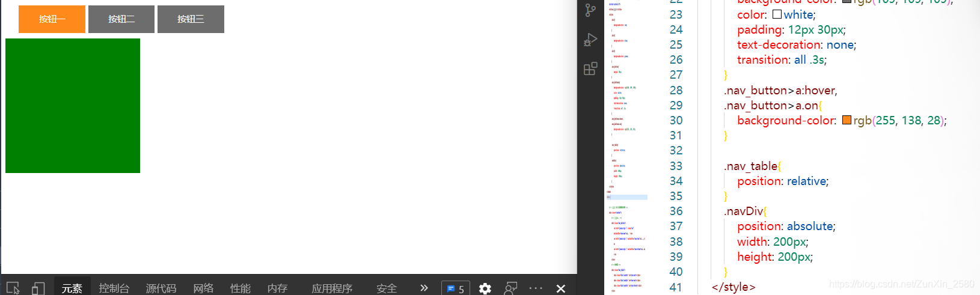The image size is (980, 295).
Task: Toggle device emulation in DevTools
Action: click(x=38, y=288)
